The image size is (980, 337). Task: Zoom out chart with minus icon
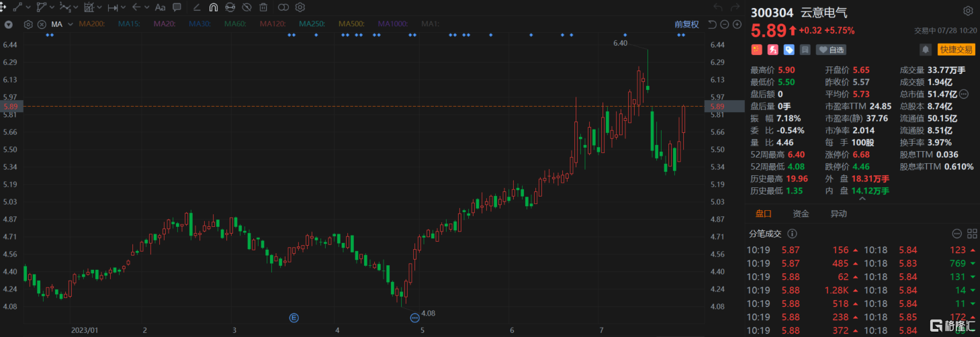point(725,24)
